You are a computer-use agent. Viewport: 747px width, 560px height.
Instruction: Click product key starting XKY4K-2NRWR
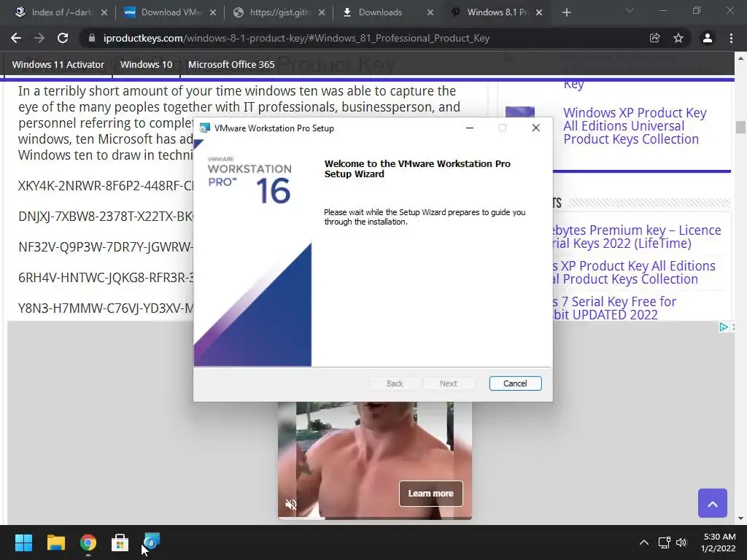point(105,186)
